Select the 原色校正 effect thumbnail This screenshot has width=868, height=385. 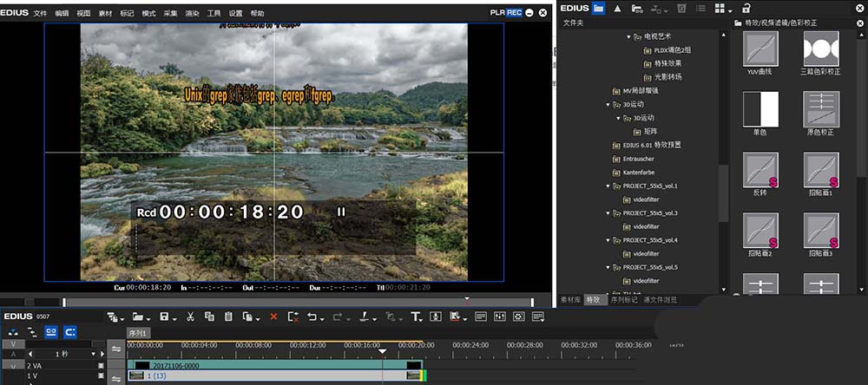(821, 109)
